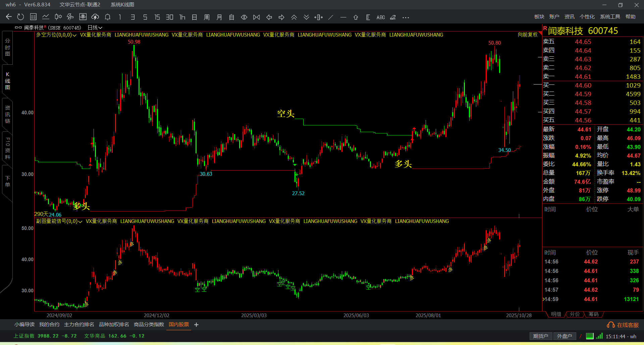Open the more tools ellipsis menu

[x=406, y=17]
